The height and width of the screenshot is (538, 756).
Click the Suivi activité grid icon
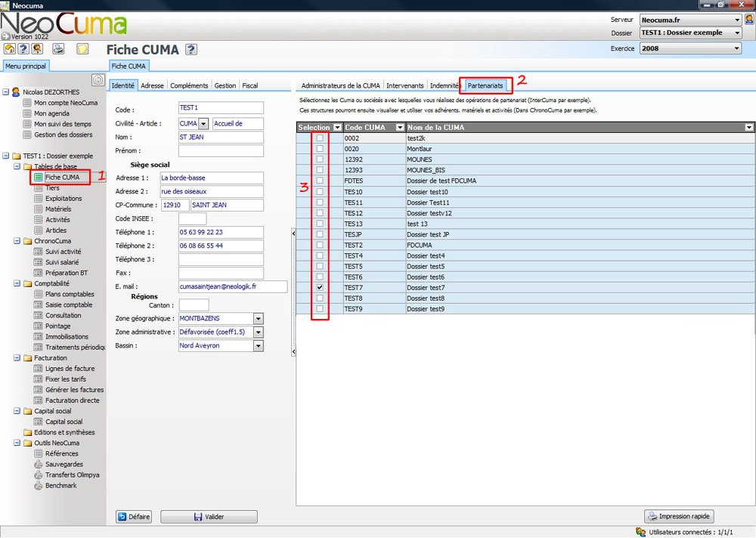[x=39, y=252]
